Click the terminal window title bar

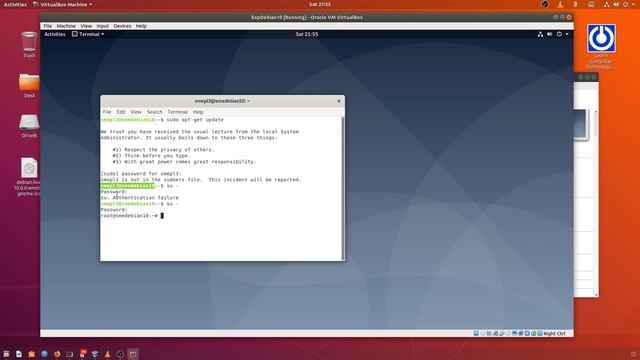click(x=222, y=101)
